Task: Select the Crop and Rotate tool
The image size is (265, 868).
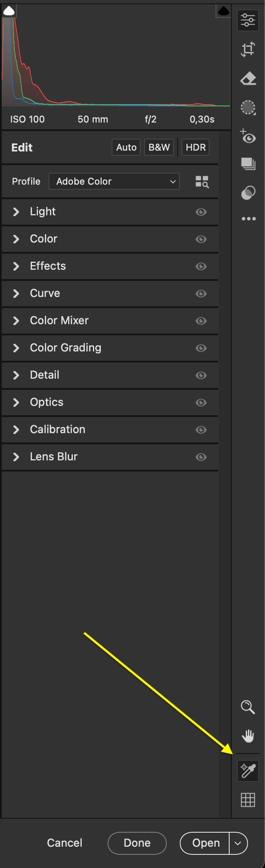Action: tap(248, 49)
